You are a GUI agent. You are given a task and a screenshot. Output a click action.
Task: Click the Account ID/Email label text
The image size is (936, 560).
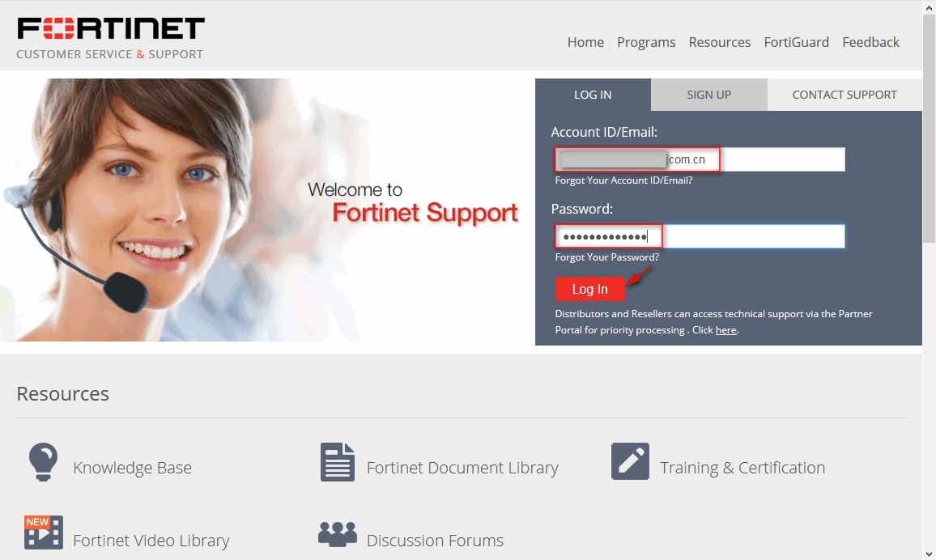604,132
